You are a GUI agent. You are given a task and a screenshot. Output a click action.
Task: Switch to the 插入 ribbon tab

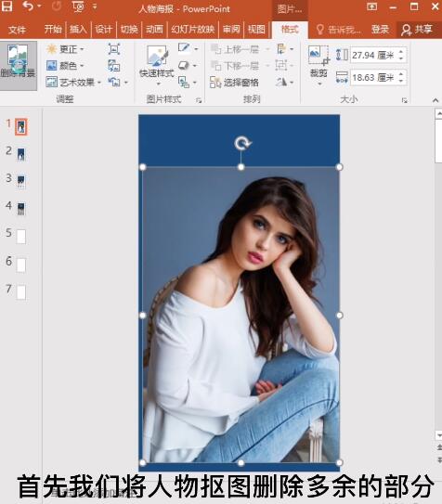pos(78,30)
